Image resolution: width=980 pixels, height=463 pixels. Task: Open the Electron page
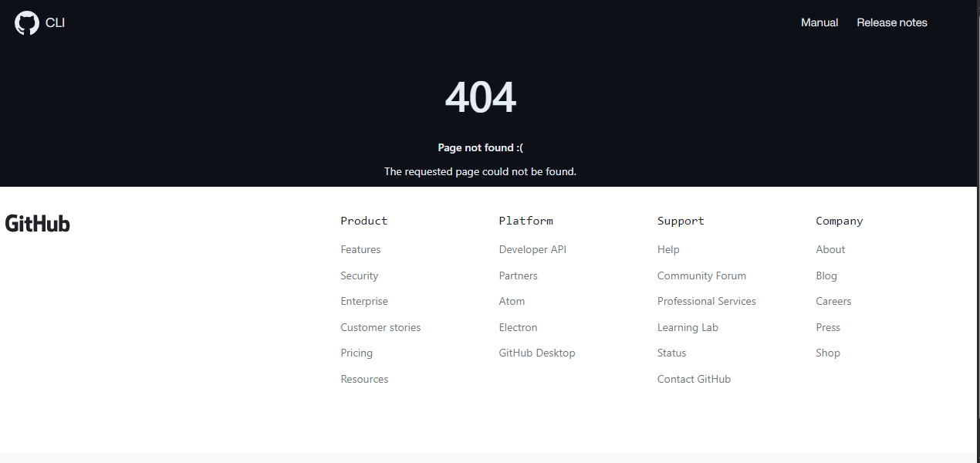(x=518, y=327)
